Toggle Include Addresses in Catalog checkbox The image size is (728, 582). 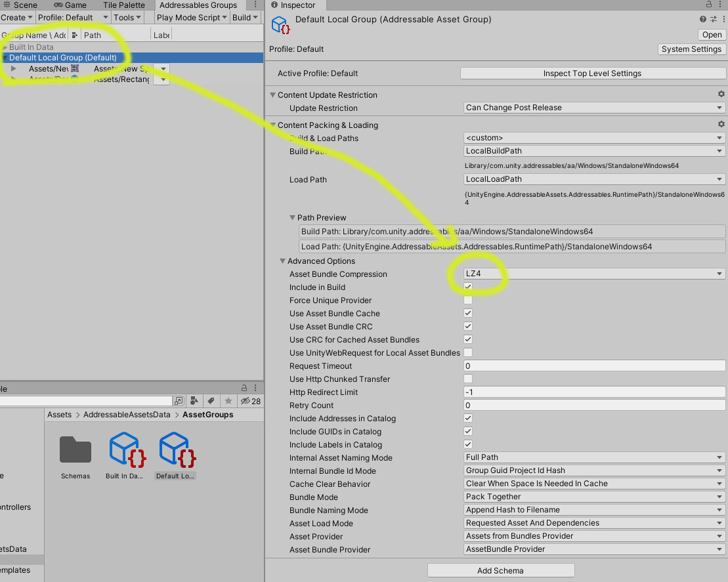[x=468, y=418]
